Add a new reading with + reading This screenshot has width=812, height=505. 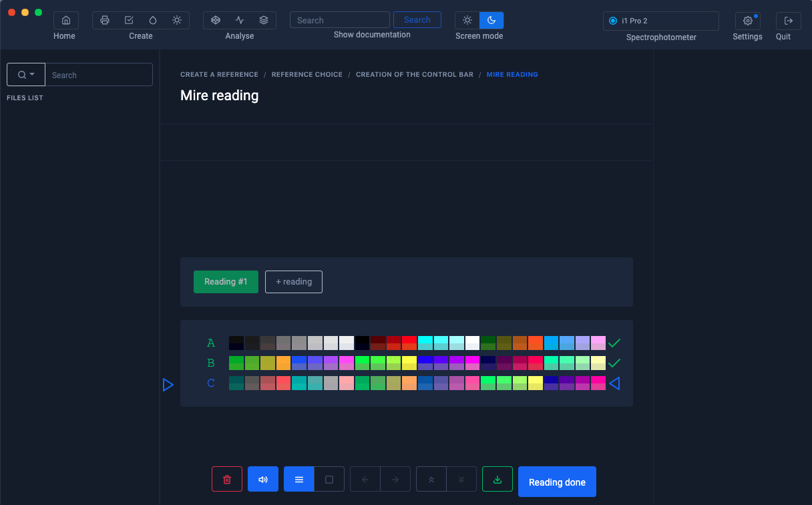point(294,282)
